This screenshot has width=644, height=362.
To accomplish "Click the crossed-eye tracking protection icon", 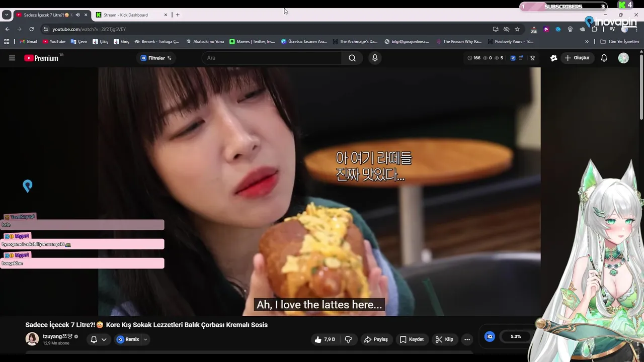I will click(x=507, y=29).
